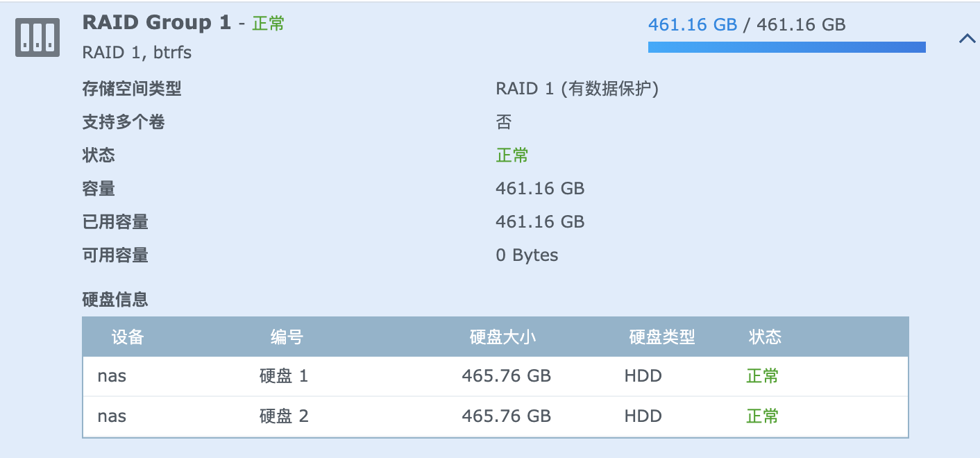Select the 硬盘 1 row
This screenshot has width=980, height=458.
(283, 376)
